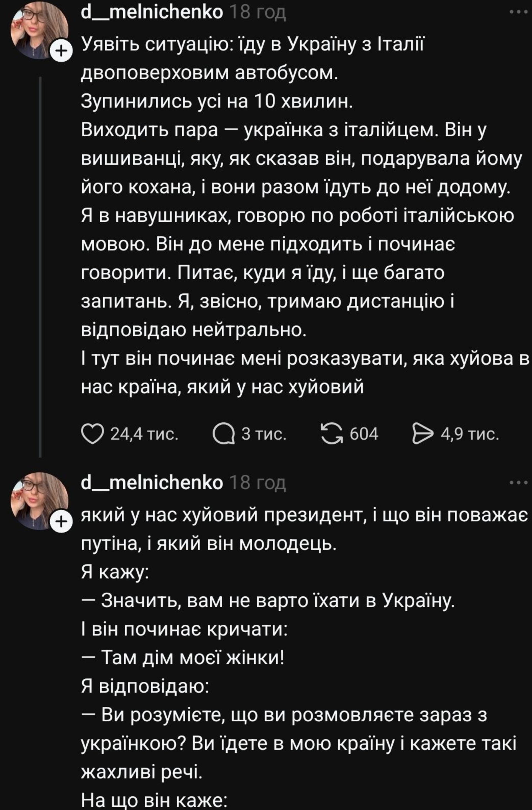532x810 pixels.
Task: Open replies via the comment bubble icon
Action: [224, 434]
